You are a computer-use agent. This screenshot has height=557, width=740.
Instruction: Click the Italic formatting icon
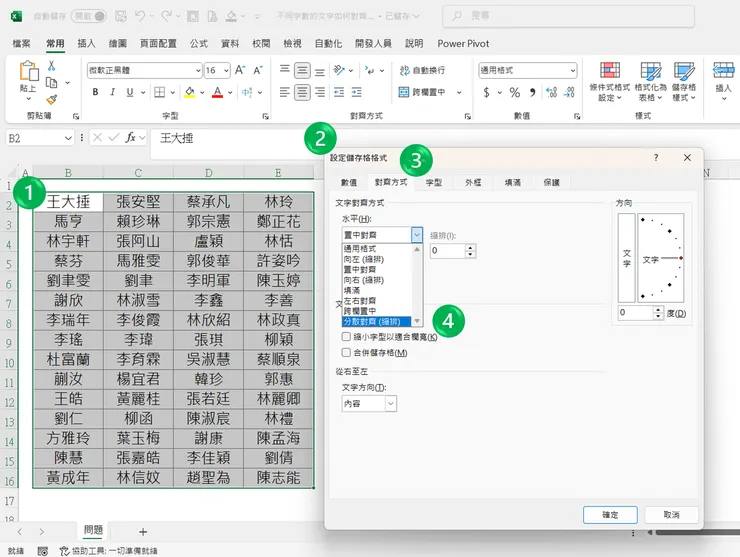[x=115, y=92]
